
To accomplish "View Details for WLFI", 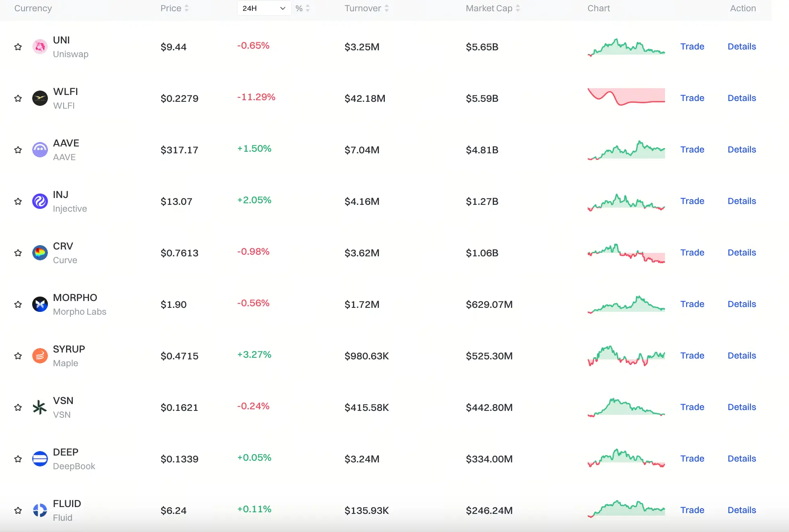I will [741, 98].
